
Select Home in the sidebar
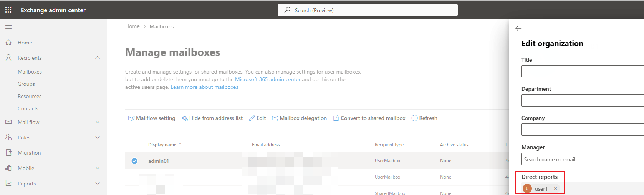tap(25, 43)
